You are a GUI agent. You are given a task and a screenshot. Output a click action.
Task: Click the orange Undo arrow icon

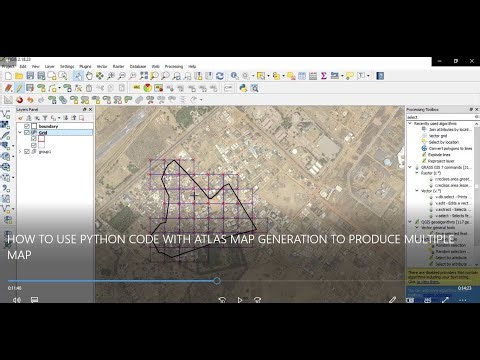click(30, 100)
